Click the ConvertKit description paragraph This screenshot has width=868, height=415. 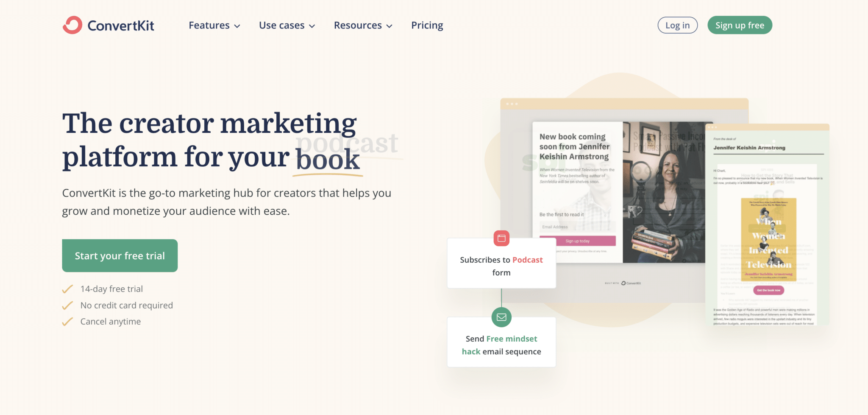point(227,202)
